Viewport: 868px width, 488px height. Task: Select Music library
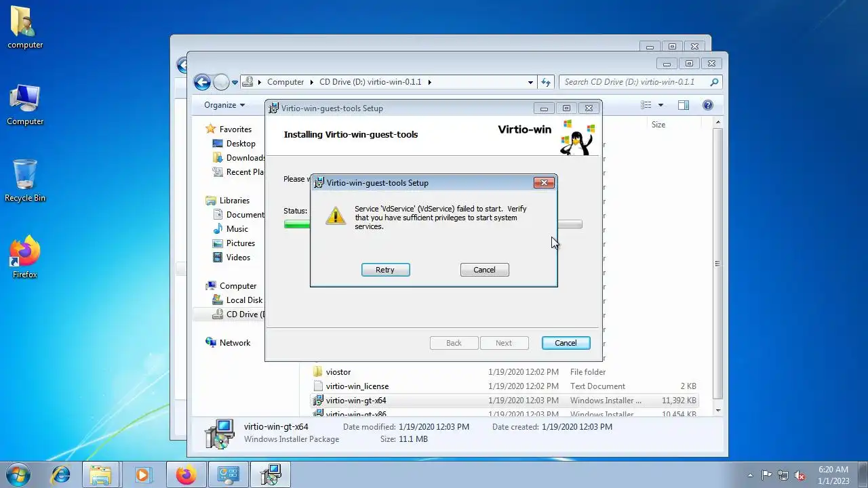[x=237, y=229]
